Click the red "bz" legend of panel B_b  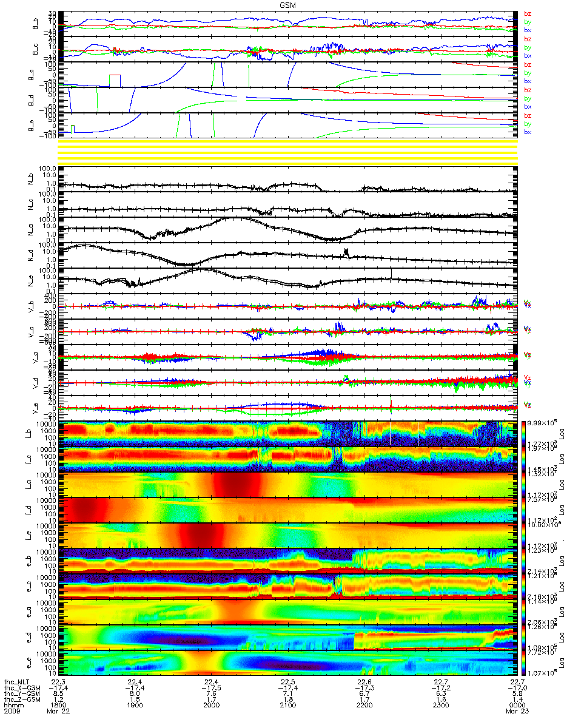pos(528,13)
